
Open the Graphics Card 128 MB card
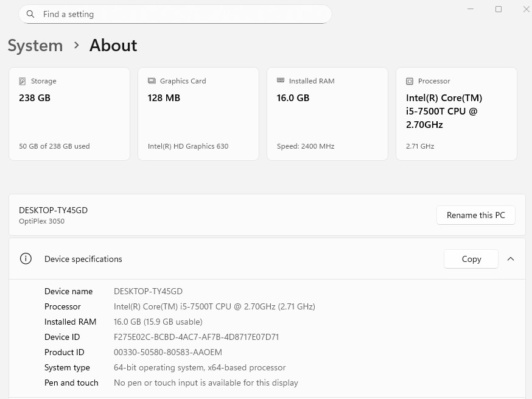click(x=198, y=114)
